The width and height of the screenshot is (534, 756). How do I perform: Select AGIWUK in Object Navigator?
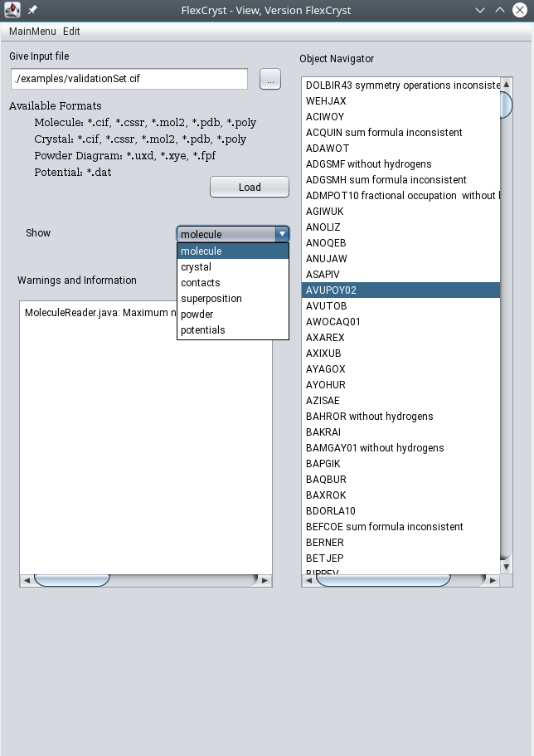[x=401, y=211]
